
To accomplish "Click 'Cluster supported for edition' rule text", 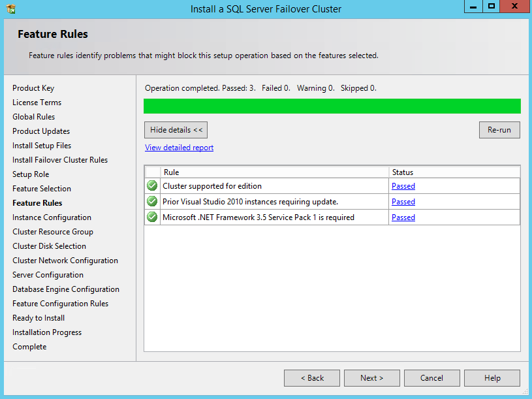I will pos(212,186).
